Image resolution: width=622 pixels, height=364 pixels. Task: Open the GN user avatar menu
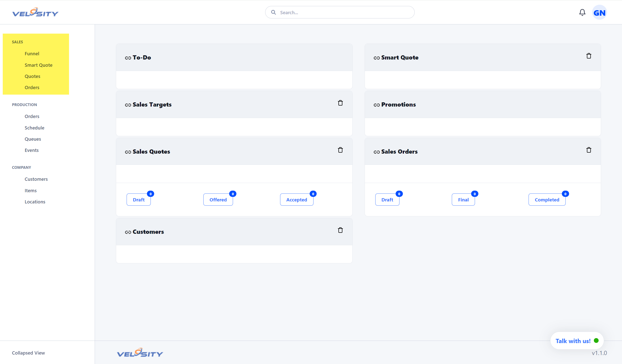(599, 12)
